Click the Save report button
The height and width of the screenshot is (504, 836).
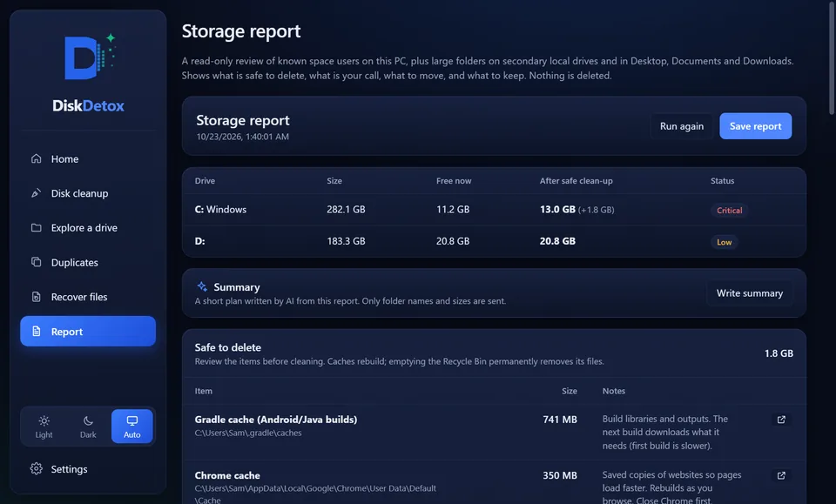(756, 126)
